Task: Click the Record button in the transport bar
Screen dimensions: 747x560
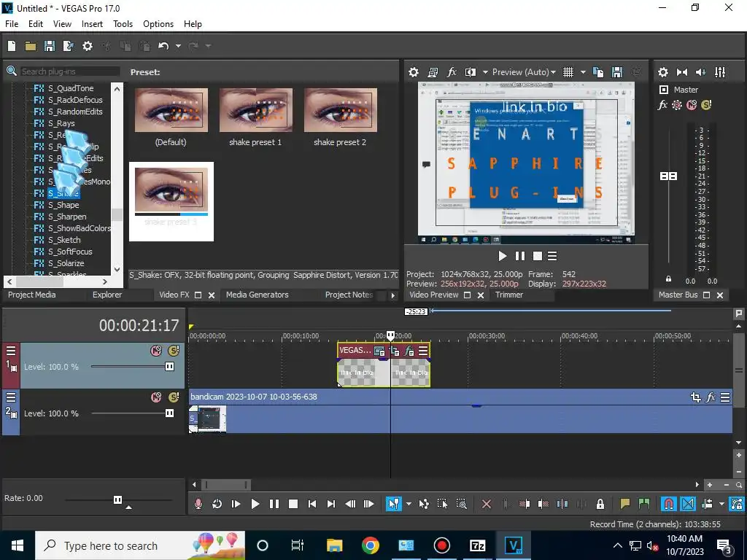Action: [198, 504]
